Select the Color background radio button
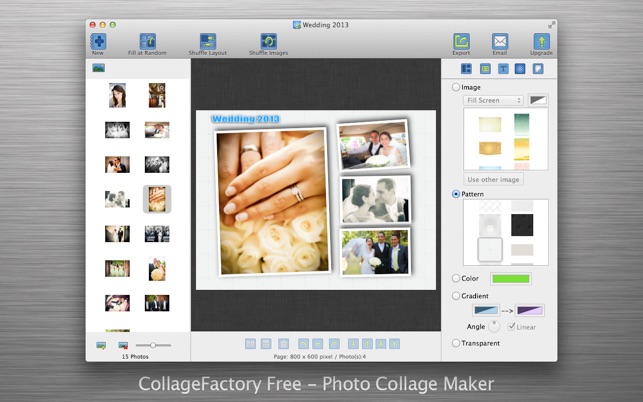The height and width of the screenshot is (402, 643). coord(456,278)
